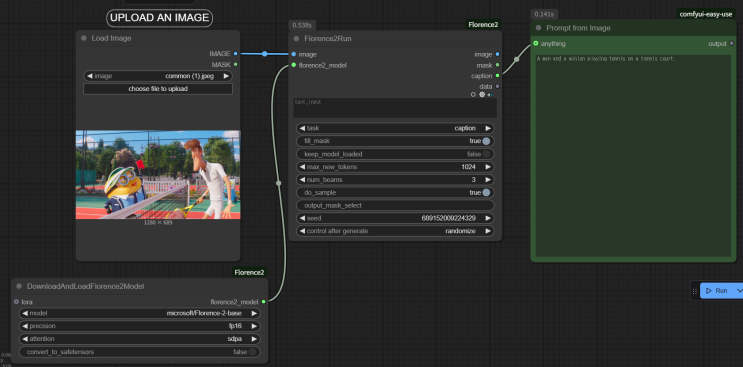Expand the Run button options chevron
743x367 pixels.
pos(739,291)
